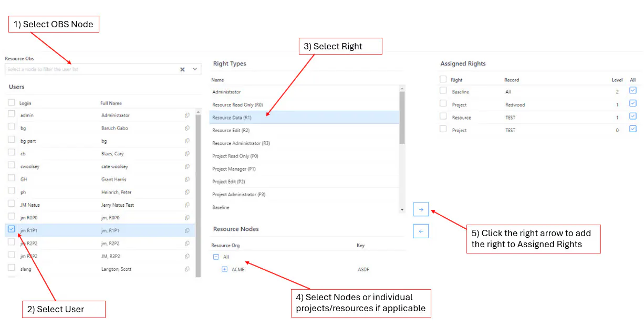Viewport: 644px width, 328px height.
Task: Uncheck the jm R1P1 user checkbox
Action: click(12, 229)
